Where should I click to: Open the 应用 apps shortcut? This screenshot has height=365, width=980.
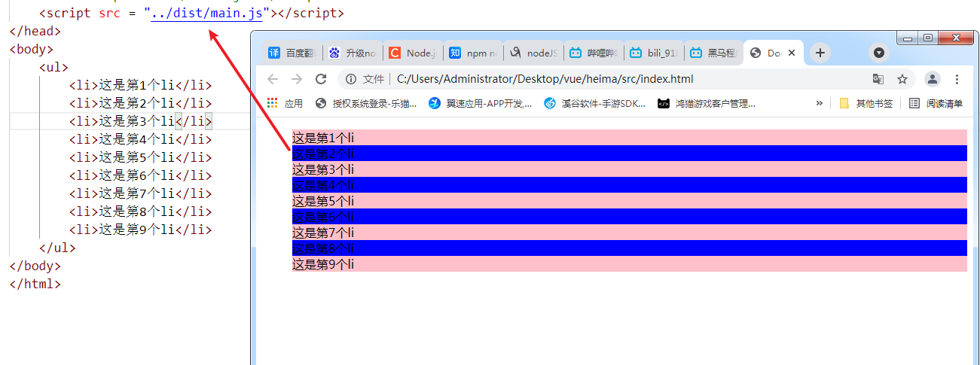285,103
